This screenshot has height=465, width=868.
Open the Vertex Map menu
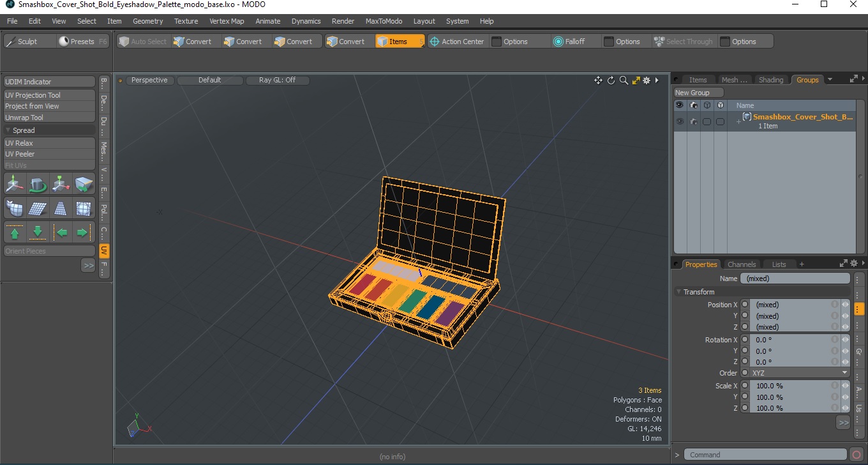227,21
